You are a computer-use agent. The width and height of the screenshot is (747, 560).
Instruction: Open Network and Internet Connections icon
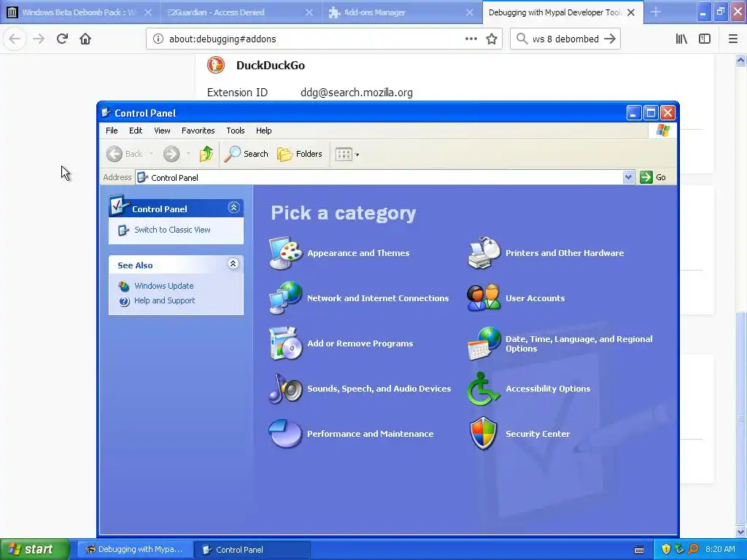(x=285, y=298)
